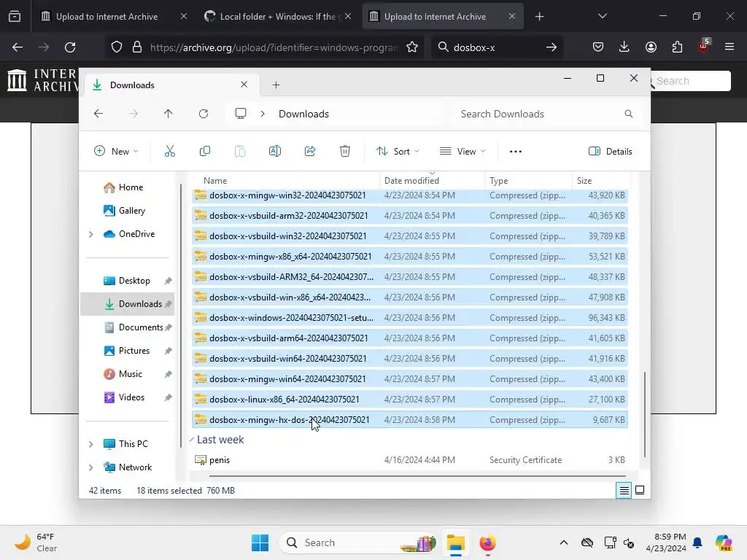747x560 pixels.
Task: Click the address bar path chevron before Downloads
Action: pyautogui.click(x=263, y=114)
